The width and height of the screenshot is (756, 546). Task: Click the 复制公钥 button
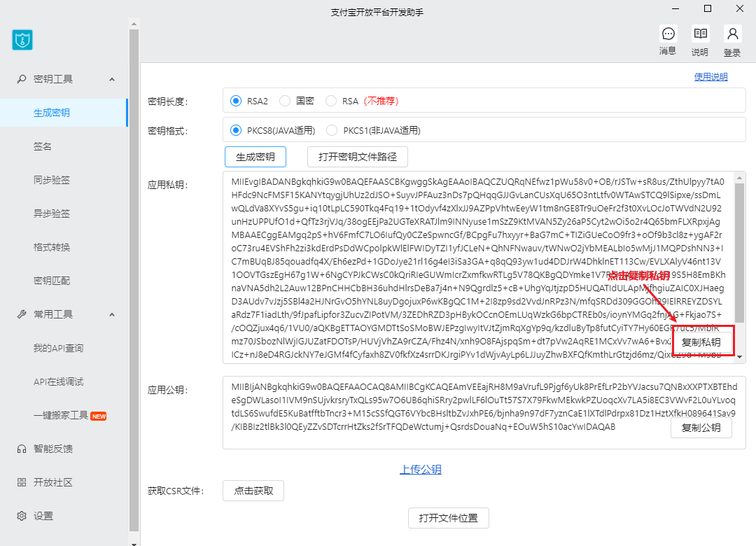701,428
